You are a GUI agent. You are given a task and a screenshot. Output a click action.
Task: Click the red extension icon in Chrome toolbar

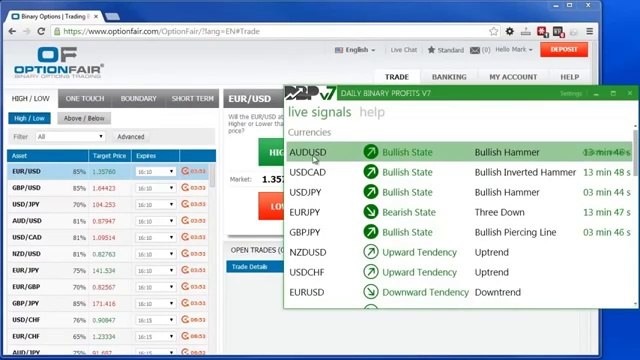pyautogui.click(x=542, y=31)
